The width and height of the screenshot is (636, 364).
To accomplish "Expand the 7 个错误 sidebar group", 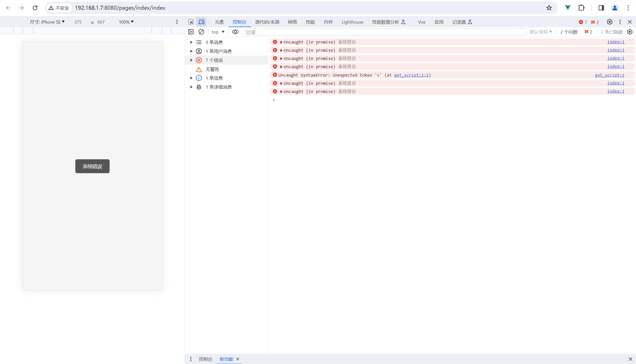I will tap(191, 60).
